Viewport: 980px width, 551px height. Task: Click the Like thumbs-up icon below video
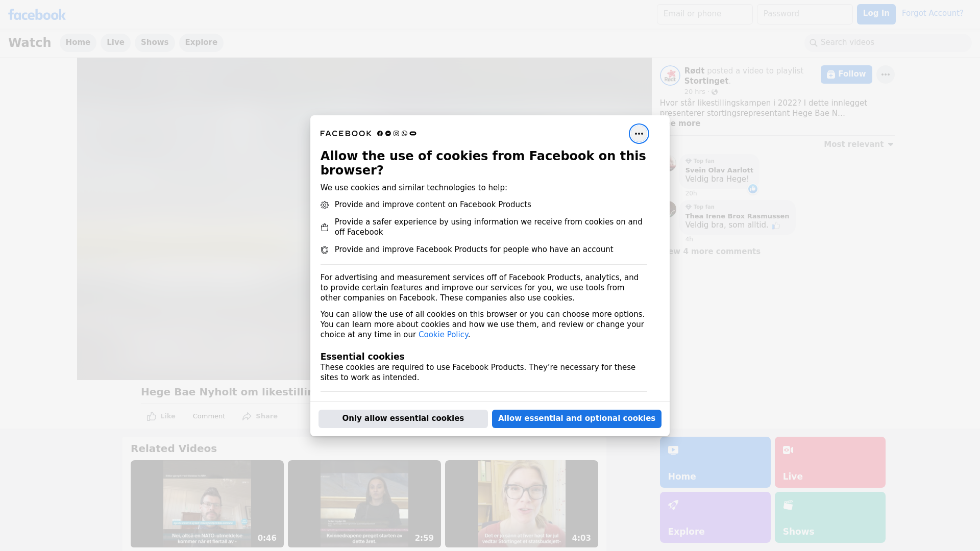click(152, 416)
